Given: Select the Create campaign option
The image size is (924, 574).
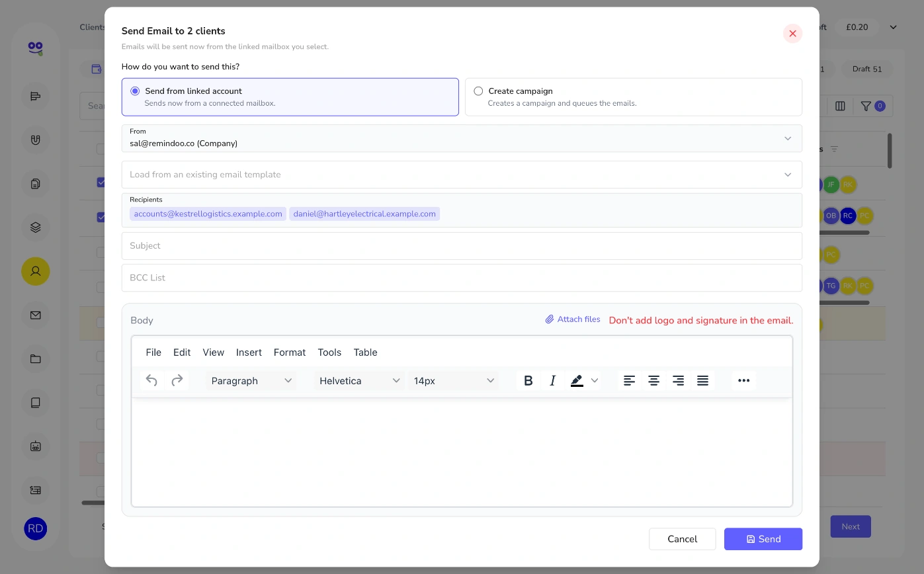Looking at the screenshot, I should coord(634,97).
